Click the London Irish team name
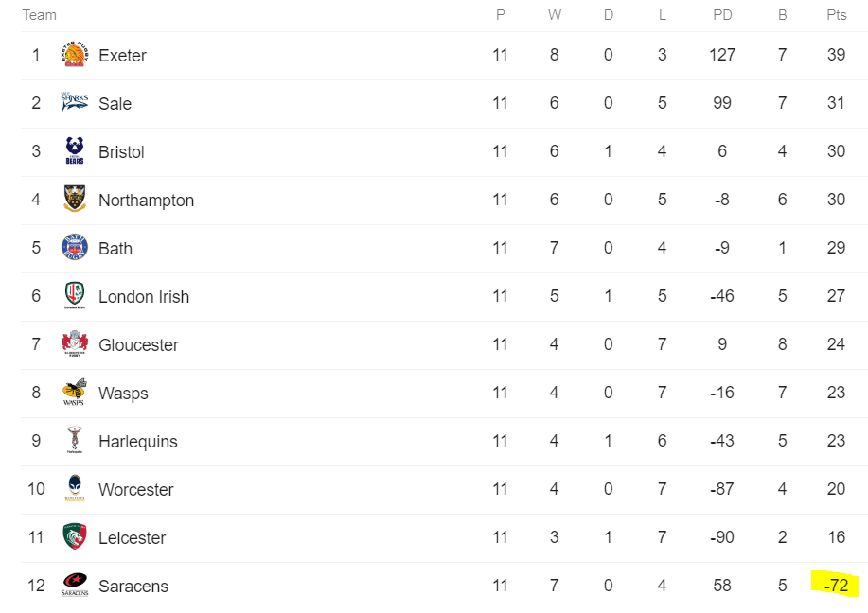The image size is (868, 613). 144,297
